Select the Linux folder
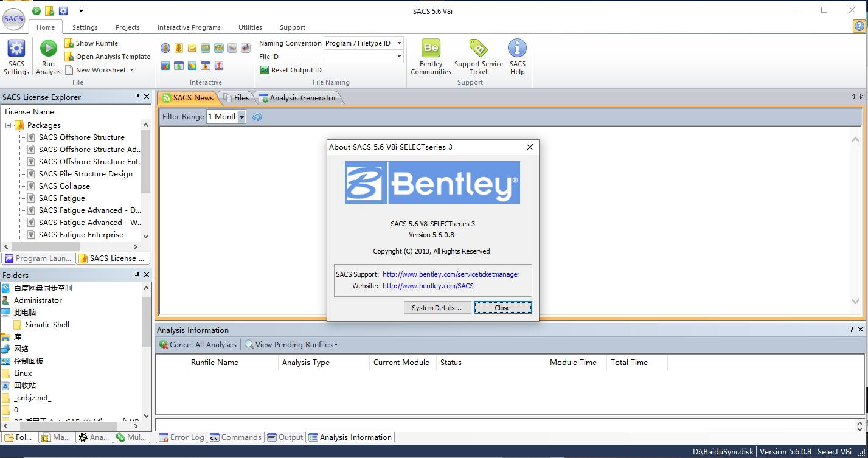The image size is (868, 458). pyautogui.click(x=23, y=373)
